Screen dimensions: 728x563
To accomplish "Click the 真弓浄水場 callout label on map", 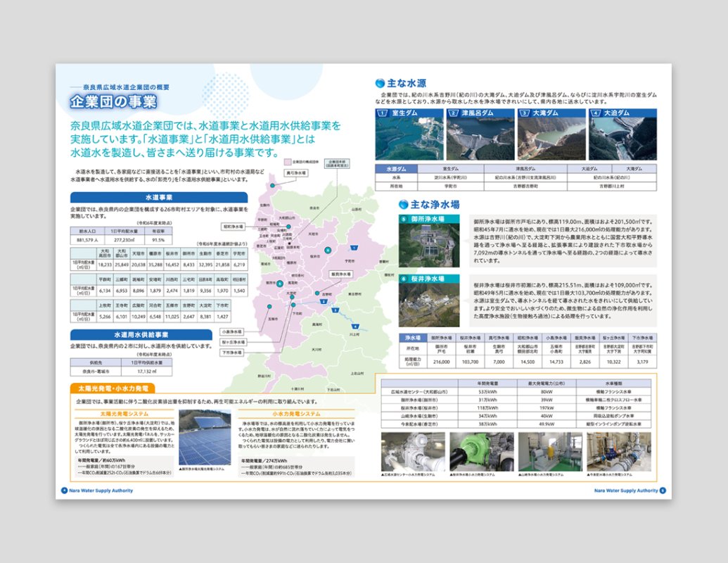I will coord(296,173).
